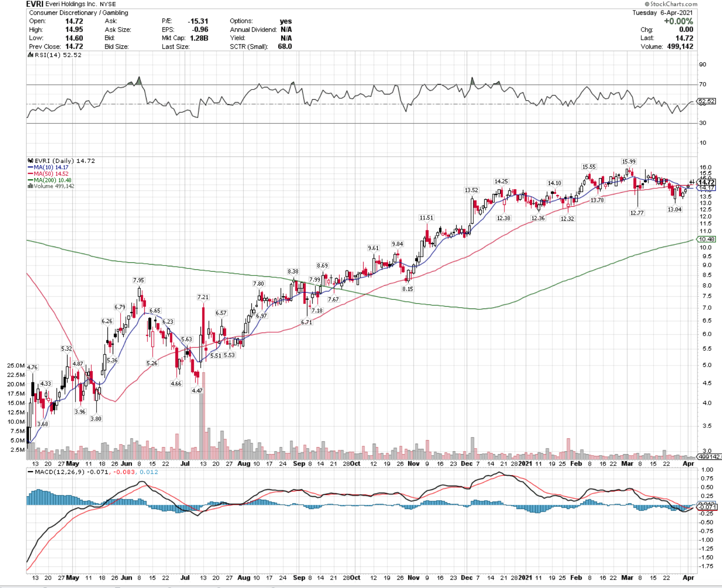Click the RSI(14) 52.52 indicator label
This screenshot has width=722, height=588.
[58, 55]
